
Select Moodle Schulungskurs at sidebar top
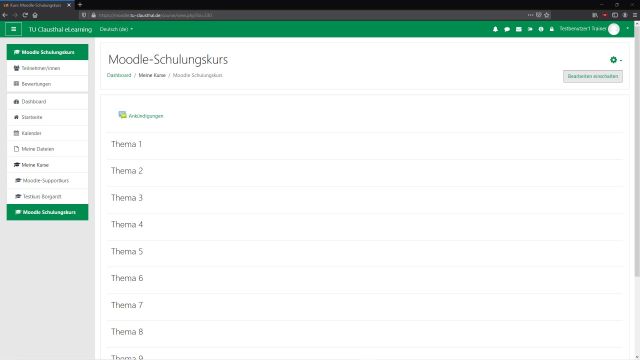pyautogui.click(x=47, y=52)
